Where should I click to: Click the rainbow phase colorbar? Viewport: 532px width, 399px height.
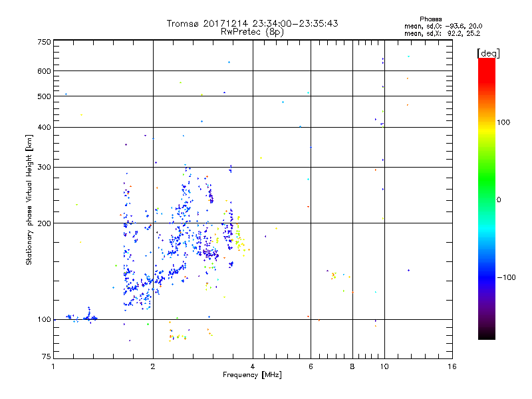487,198
